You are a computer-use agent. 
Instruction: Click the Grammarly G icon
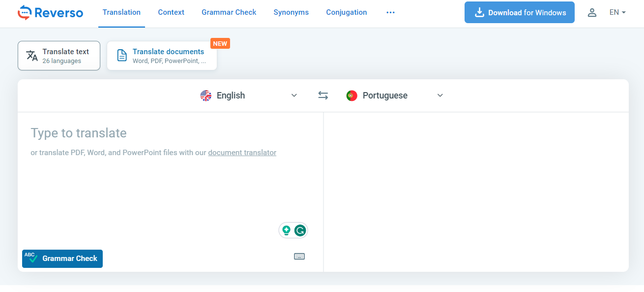point(300,230)
